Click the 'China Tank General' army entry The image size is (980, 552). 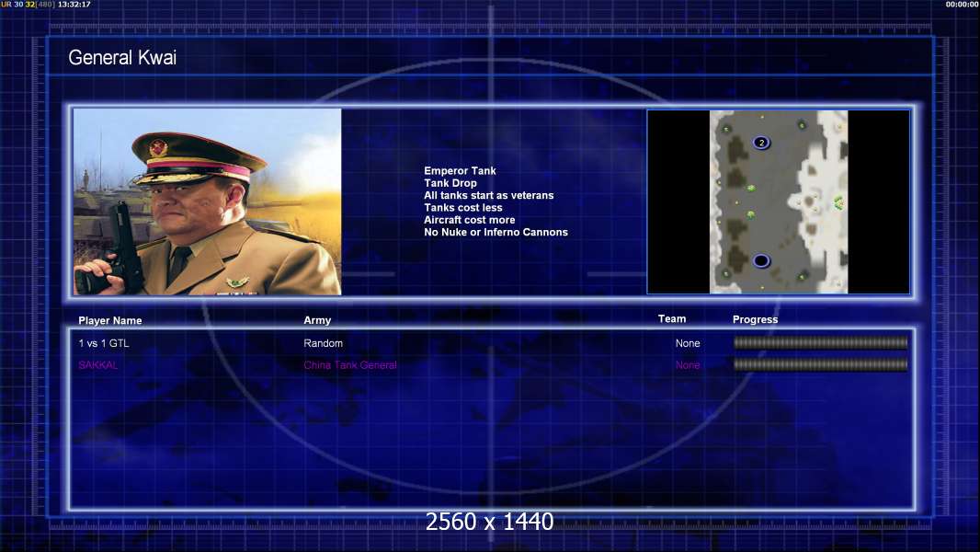coord(350,365)
